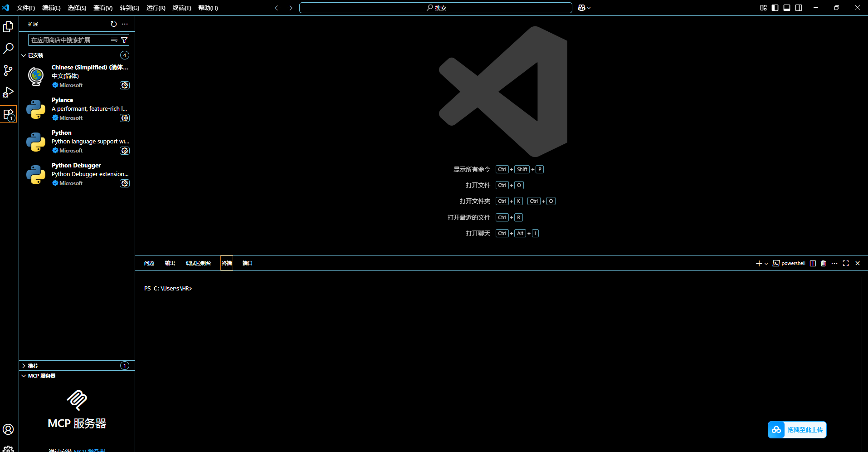Click the installed count badge 4
The width and height of the screenshot is (868, 452).
point(125,55)
